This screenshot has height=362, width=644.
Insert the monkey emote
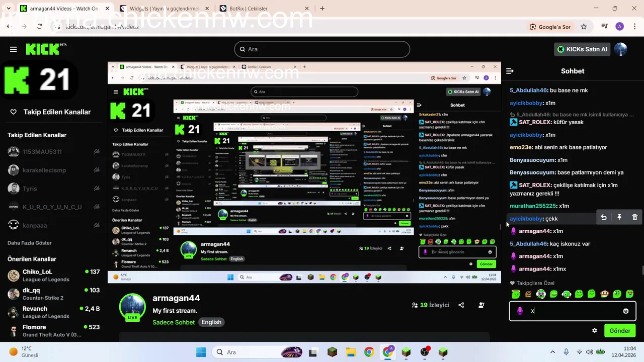pos(604,294)
